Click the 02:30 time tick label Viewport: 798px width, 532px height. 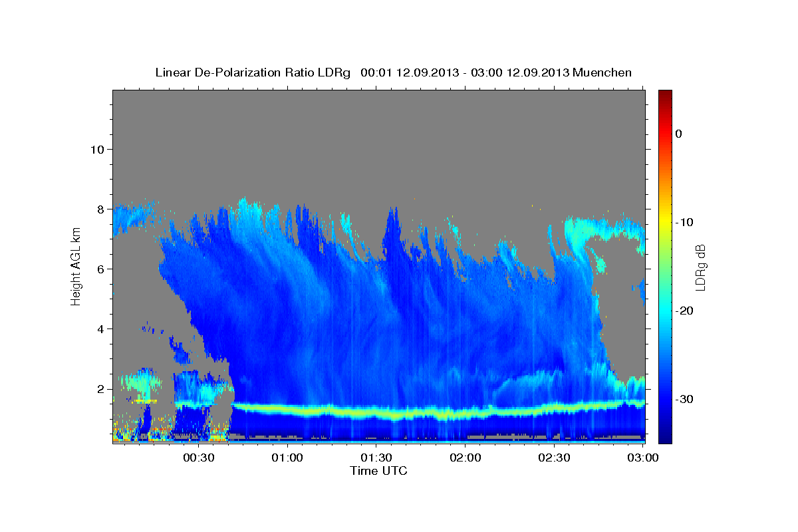(554, 458)
